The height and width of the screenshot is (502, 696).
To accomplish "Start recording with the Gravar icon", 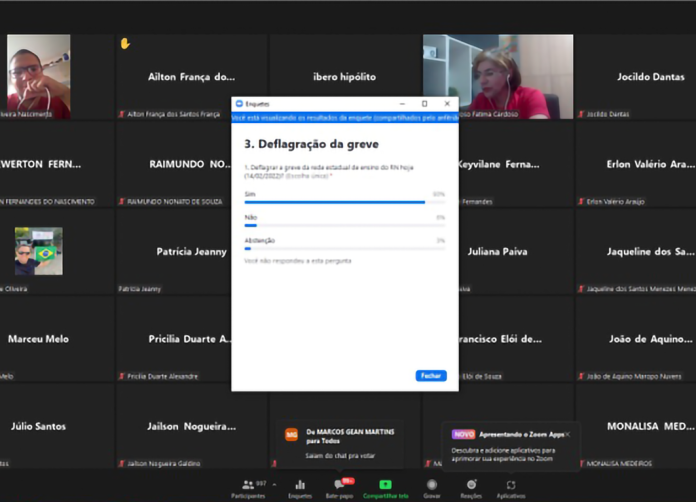I will pyautogui.click(x=432, y=484).
